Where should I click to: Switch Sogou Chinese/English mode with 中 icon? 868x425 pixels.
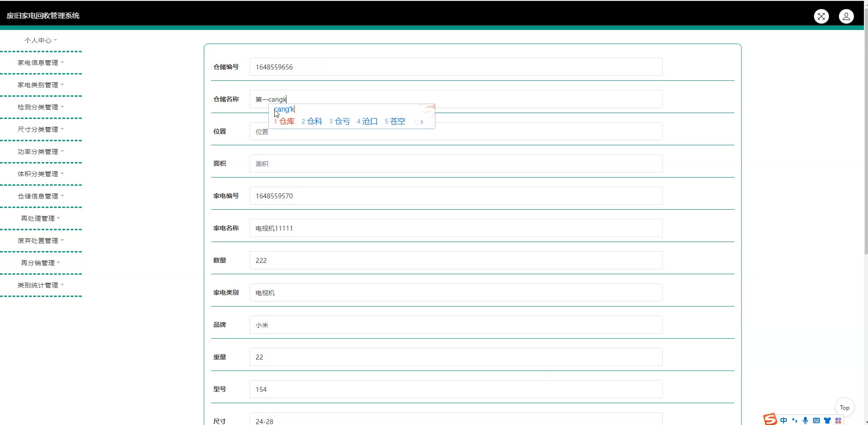point(784,420)
